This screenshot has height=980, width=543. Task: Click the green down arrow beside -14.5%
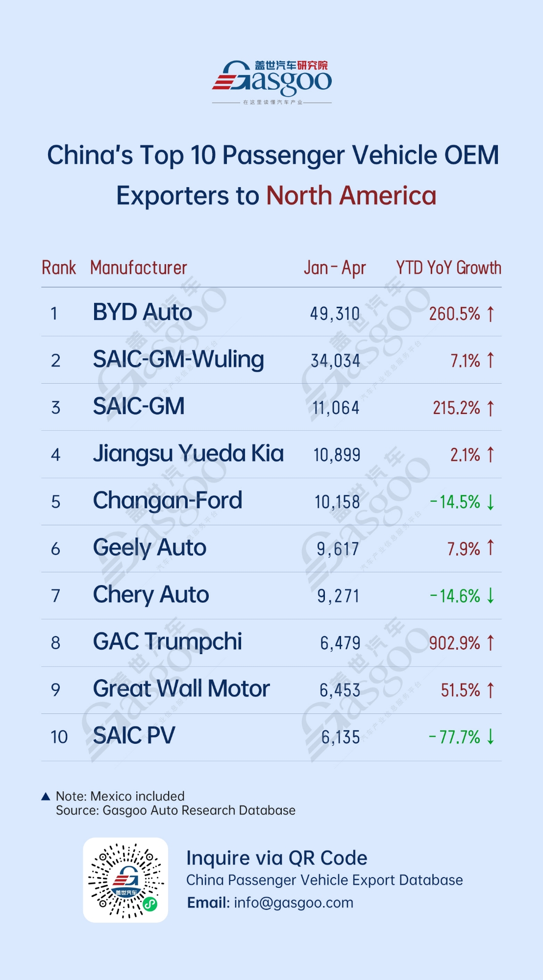point(491,502)
